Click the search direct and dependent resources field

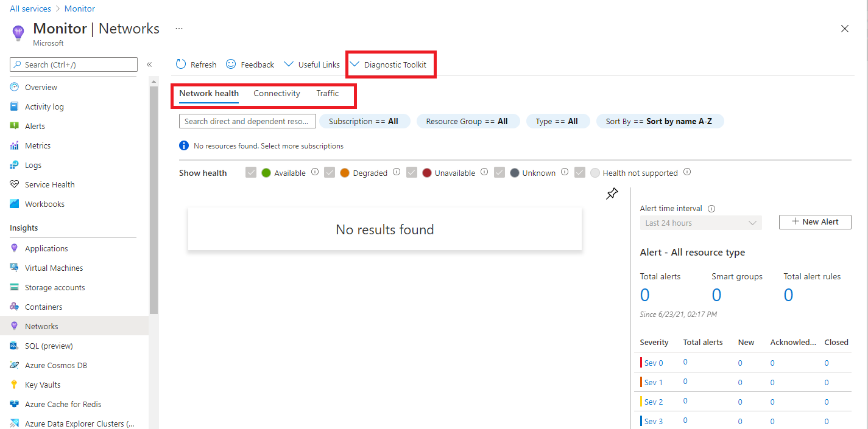[x=247, y=121]
